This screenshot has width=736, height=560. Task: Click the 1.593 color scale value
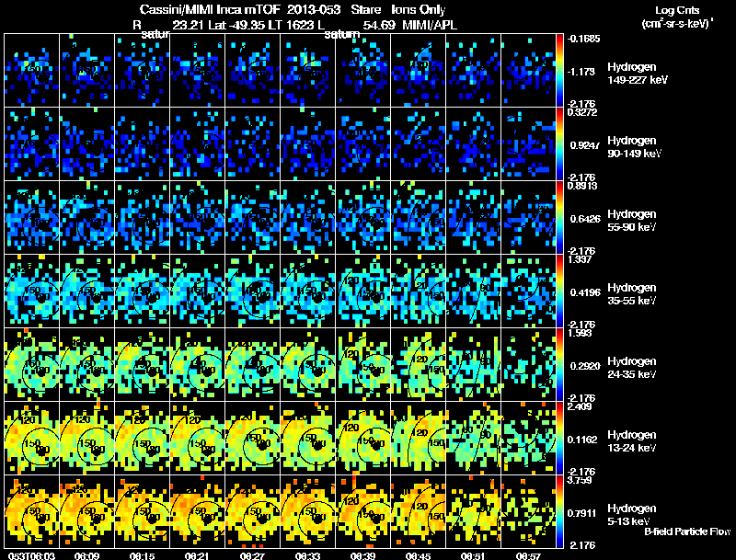click(580, 333)
